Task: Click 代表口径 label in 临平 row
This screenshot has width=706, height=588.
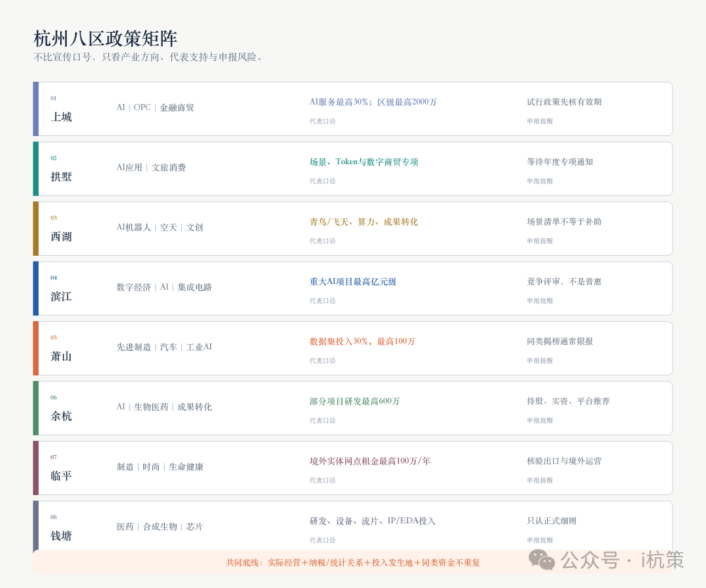Action: [322, 481]
